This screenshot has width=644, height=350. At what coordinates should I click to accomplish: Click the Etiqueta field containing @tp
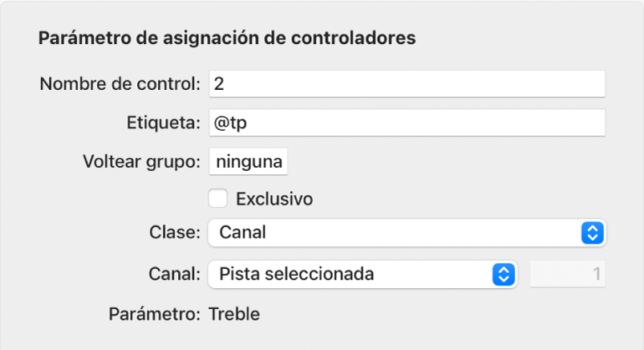[406, 123]
